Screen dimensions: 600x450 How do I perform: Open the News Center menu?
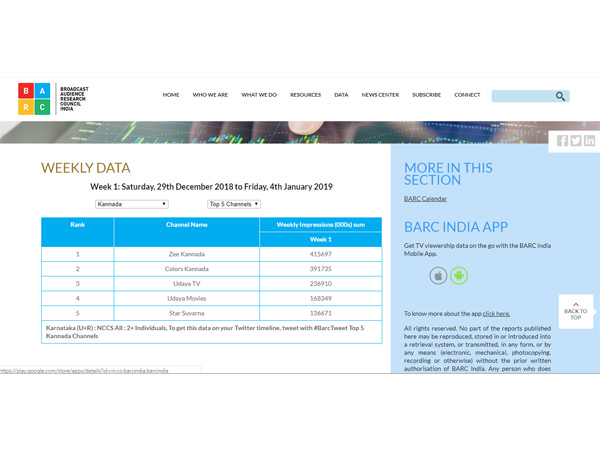point(380,95)
